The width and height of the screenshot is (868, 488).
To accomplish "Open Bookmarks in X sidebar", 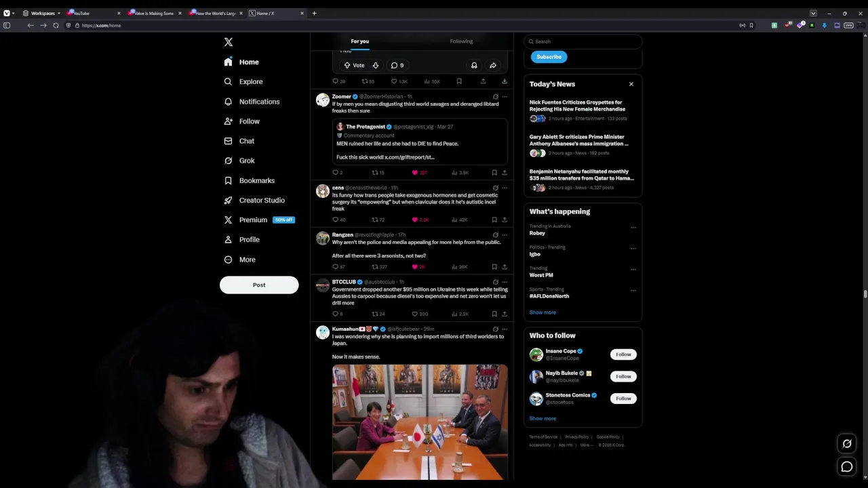I will tap(249, 180).
